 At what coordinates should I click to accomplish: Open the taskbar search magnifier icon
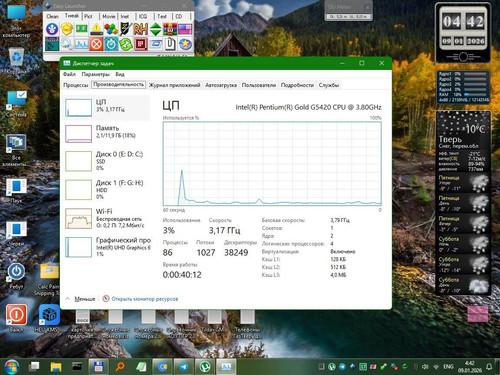click(x=119, y=367)
